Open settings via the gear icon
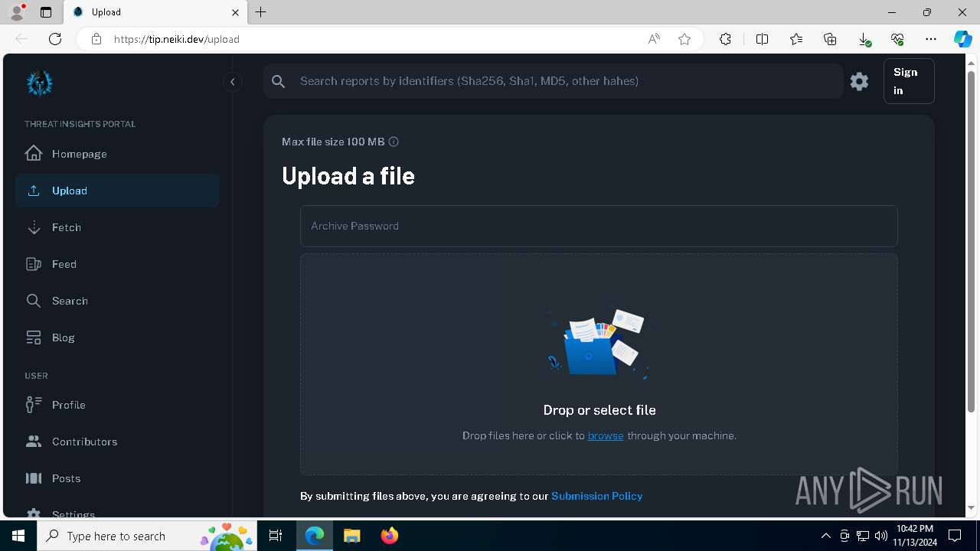Image resolution: width=980 pixels, height=551 pixels. 859,81
